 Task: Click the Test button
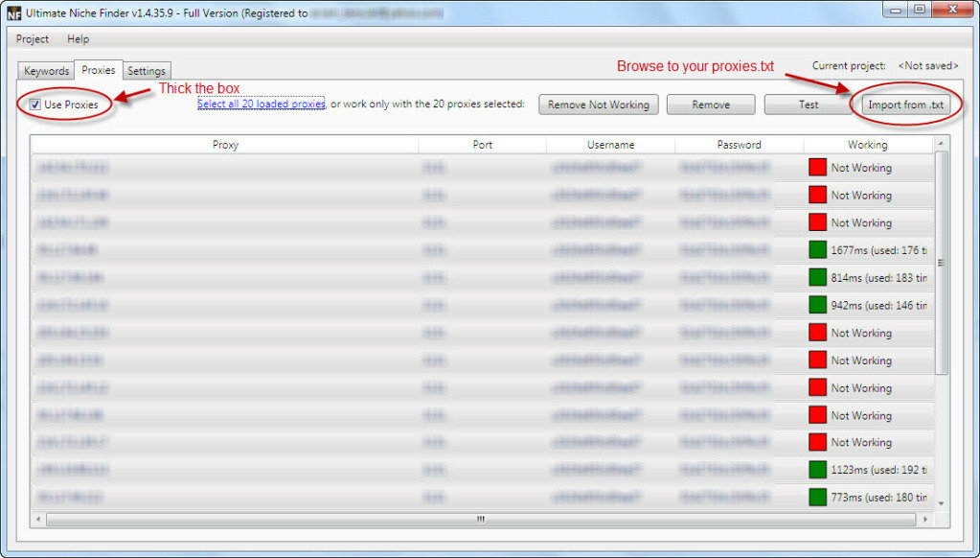click(809, 105)
